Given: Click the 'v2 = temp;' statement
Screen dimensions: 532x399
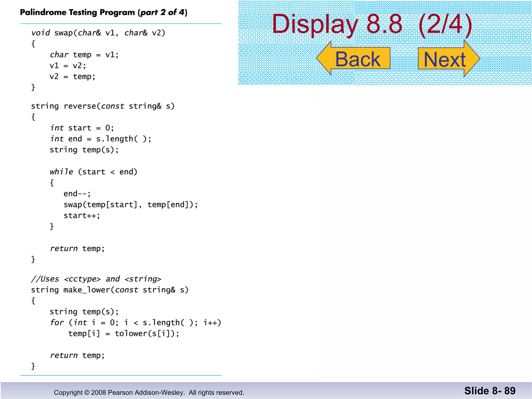Looking at the screenshot, I should (x=72, y=77).
